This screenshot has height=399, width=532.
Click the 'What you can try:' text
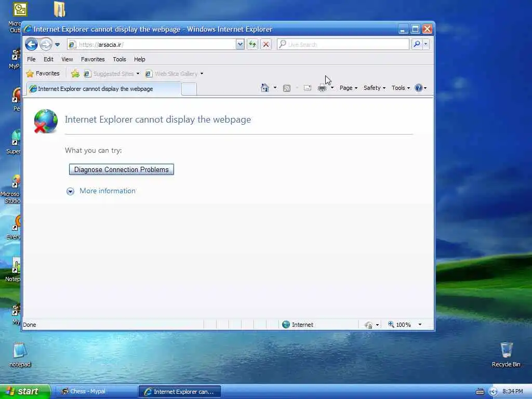point(94,150)
